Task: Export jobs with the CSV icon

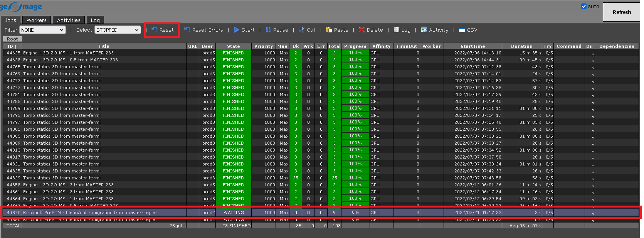Action: click(462, 30)
